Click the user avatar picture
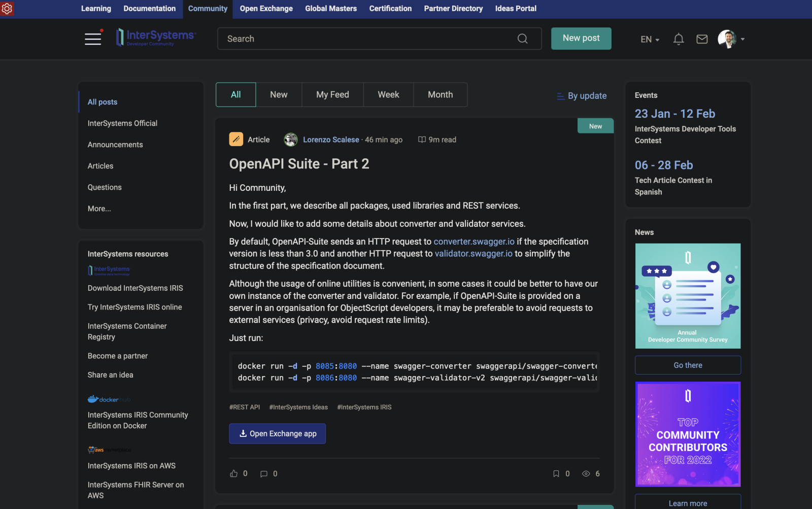The height and width of the screenshot is (509, 812). click(727, 39)
